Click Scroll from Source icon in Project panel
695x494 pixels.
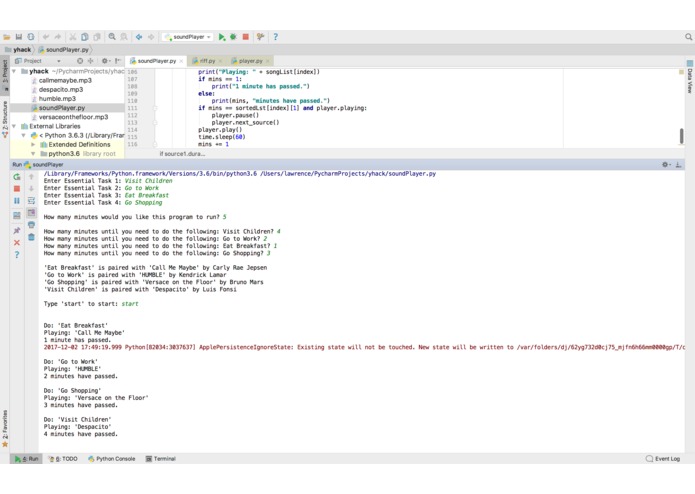coord(80,61)
